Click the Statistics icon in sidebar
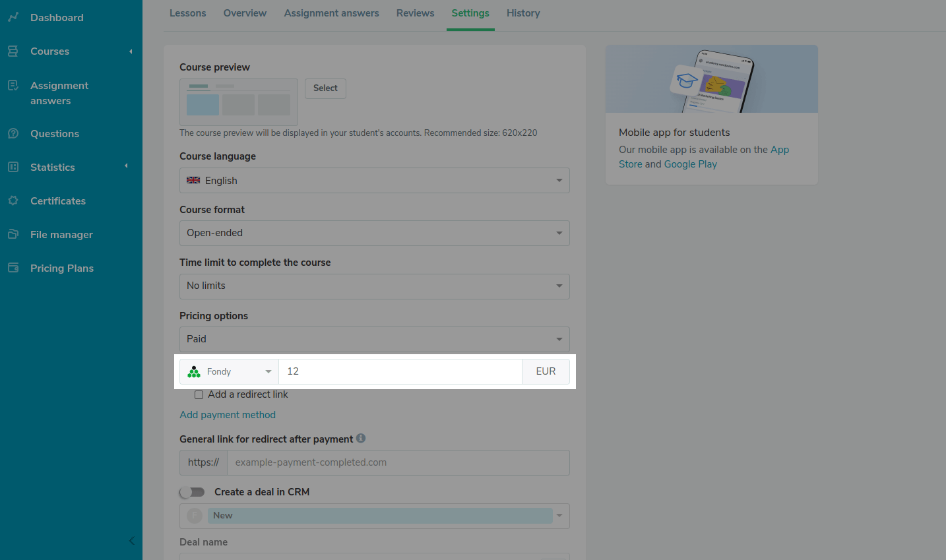946x560 pixels. click(13, 167)
